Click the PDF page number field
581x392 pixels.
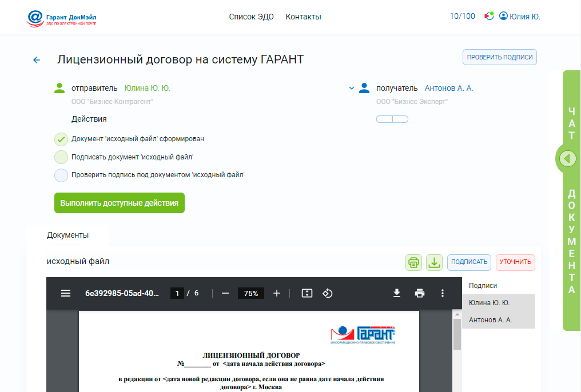click(x=177, y=293)
